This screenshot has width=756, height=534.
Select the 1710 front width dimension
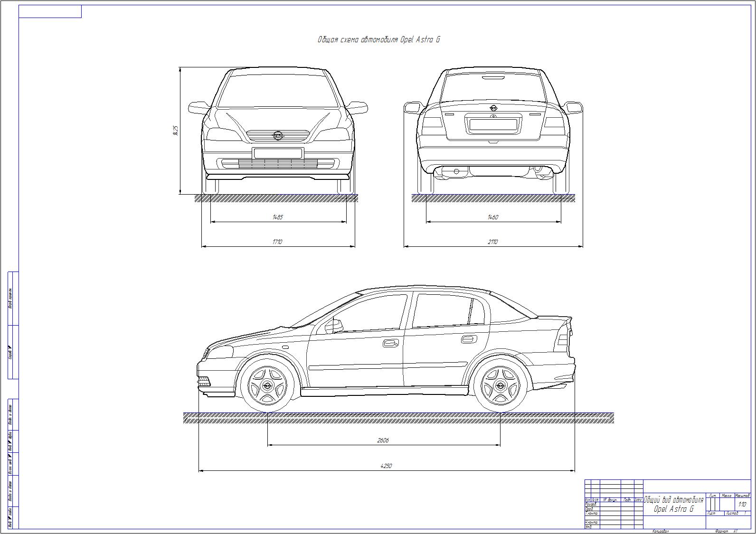point(277,242)
